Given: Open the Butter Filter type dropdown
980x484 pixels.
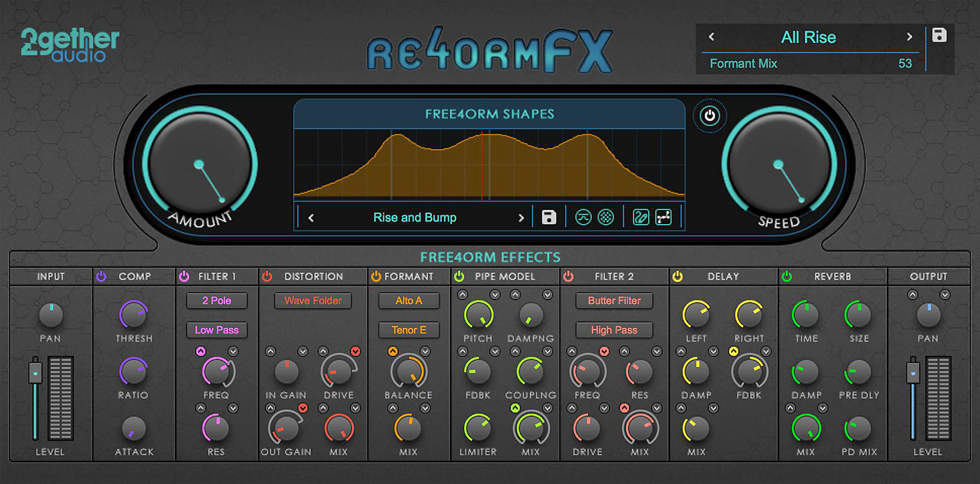Looking at the screenshot, I should point(614,300).
